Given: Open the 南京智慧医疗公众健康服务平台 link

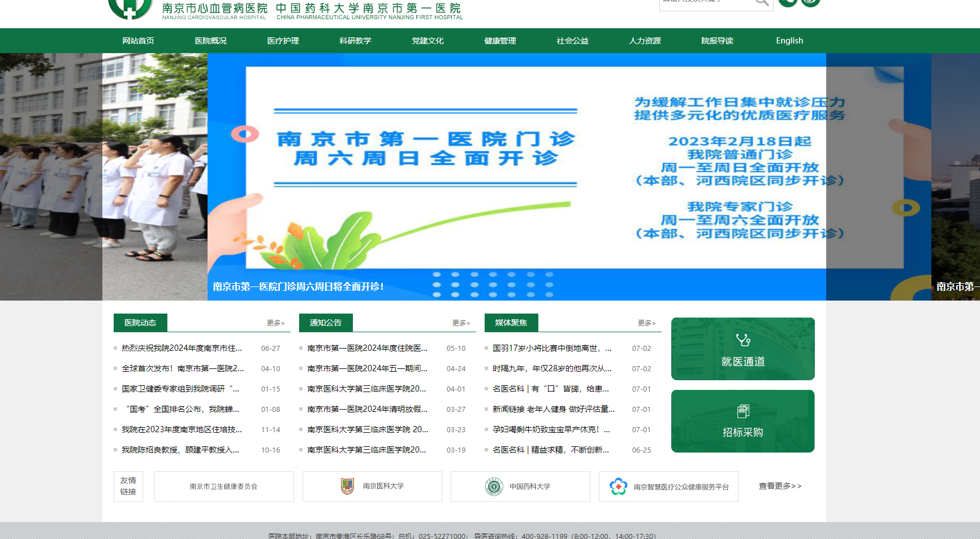Looking at the screenshot, I should point(668,486).
